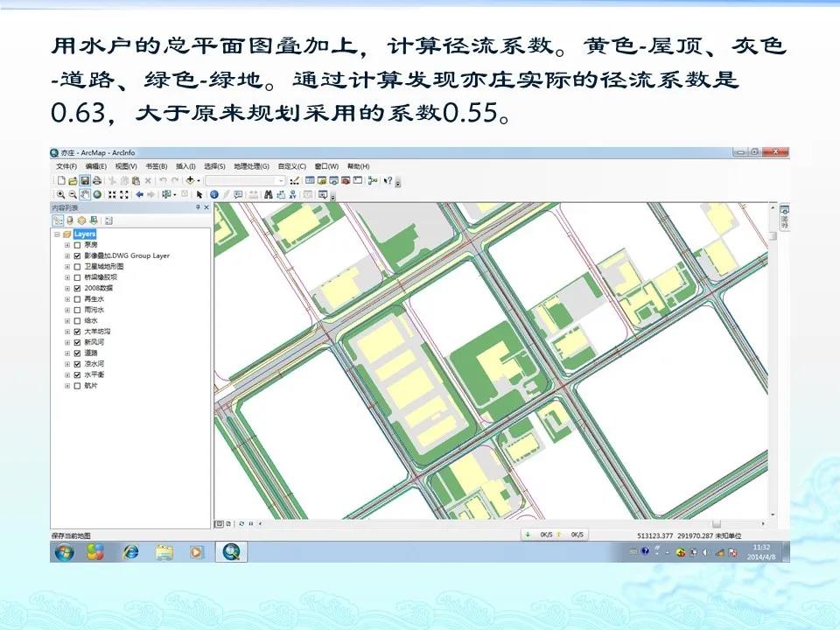Enable the 卫星城地形图 layer checkbox
Viewport: 840px width, 630px height.
(x=77, y=266)
